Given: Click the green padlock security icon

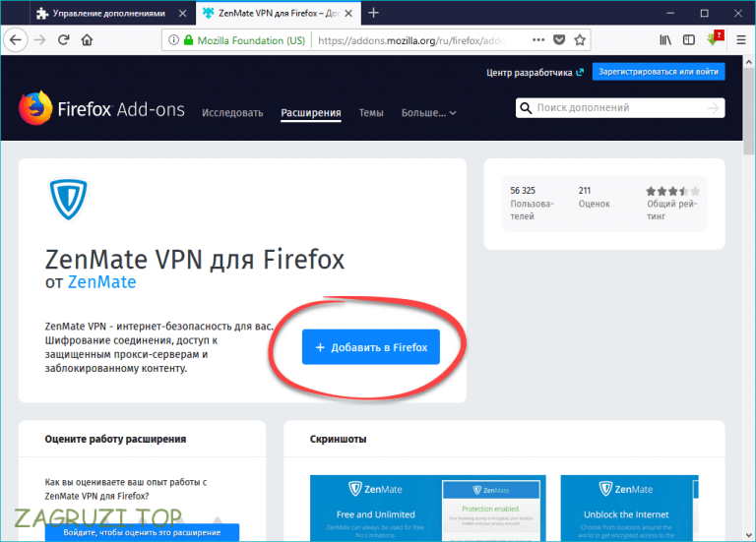Looking at the screenshot, I should point(189,40).
